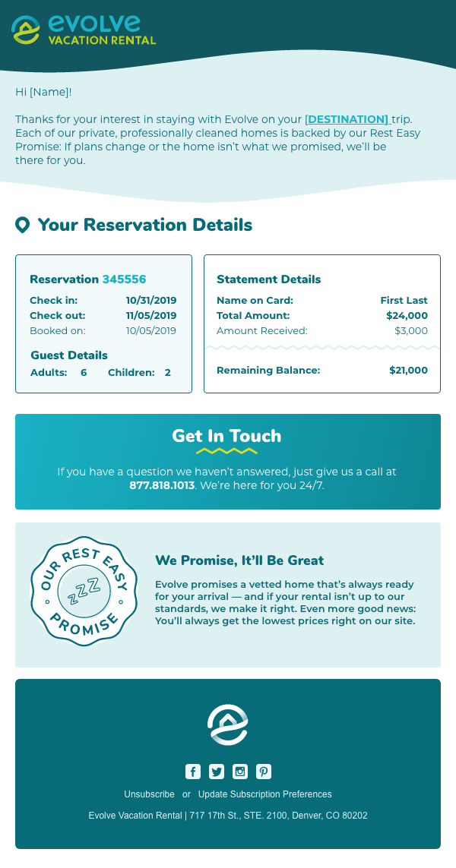Viewport: 456px width, 868px height.
Task: Follow the [DESTINATION] link in the greeting
Action: click(x=348, y=119)
